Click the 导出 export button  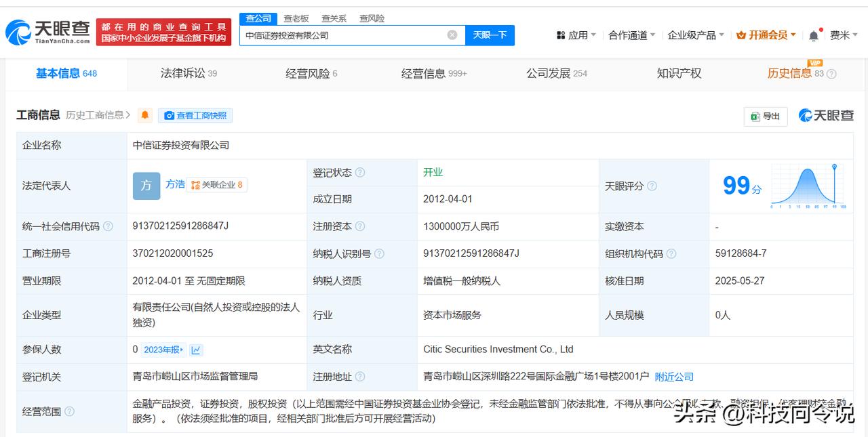point(766,117)
